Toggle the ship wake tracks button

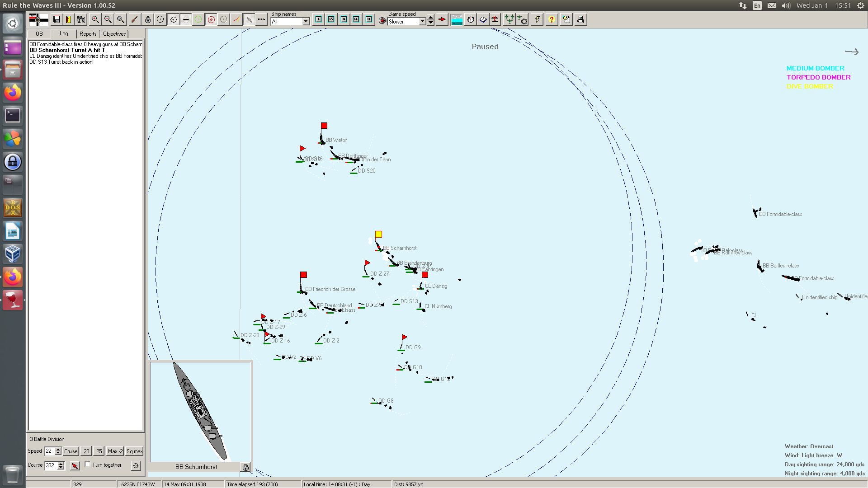249,19
